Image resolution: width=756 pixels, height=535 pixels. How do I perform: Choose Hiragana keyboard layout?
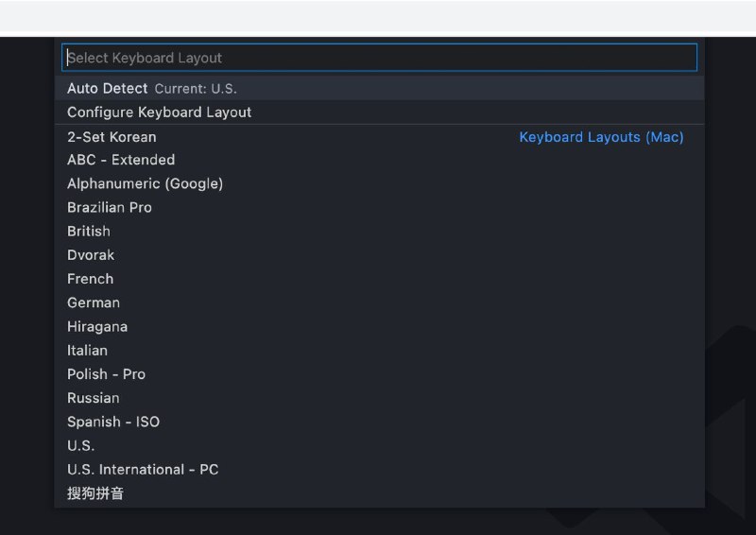click(97, 327)
